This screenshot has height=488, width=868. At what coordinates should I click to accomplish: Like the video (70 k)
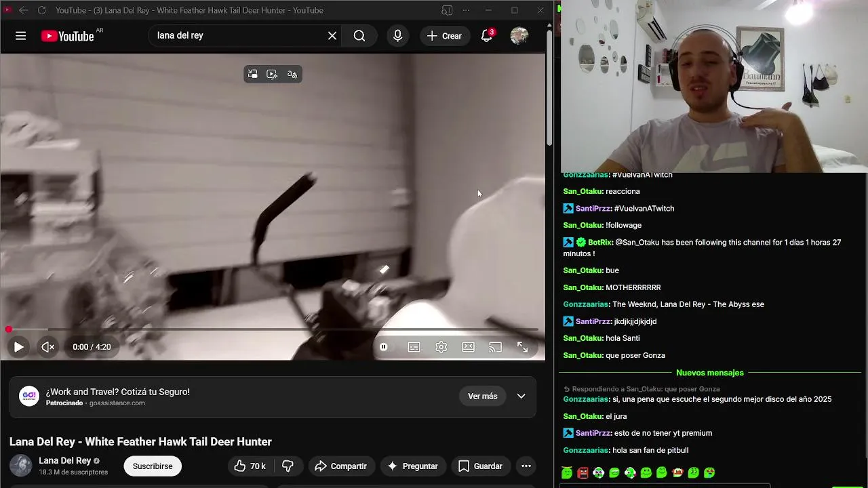click(249, 466)
